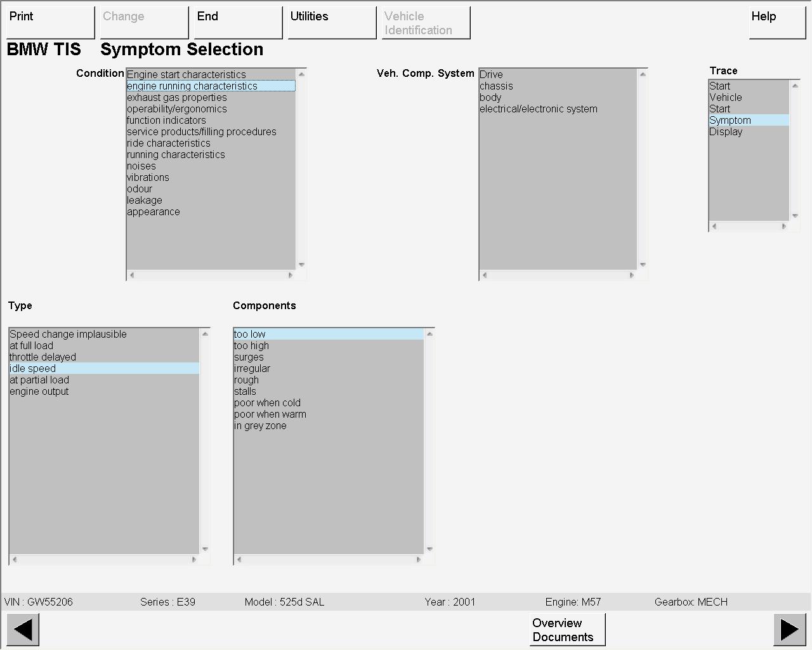Viewport: 812px width, 650px height.
Task: Click Veh. Comp. System scroll-down arrow
Action: 643,265
